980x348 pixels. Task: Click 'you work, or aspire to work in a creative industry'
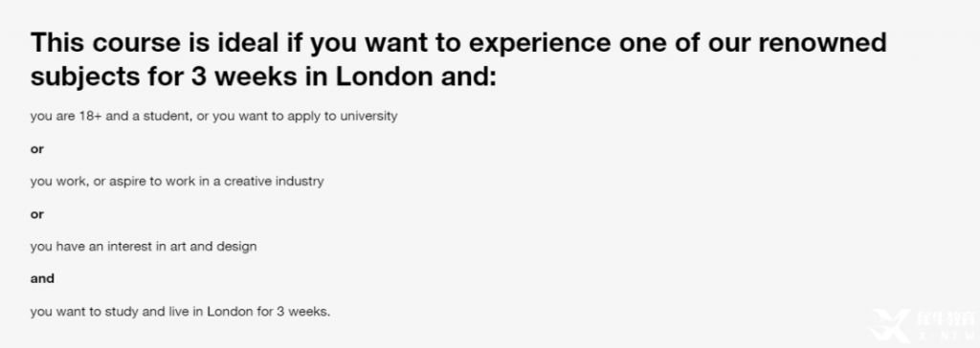tap(177, 182)
